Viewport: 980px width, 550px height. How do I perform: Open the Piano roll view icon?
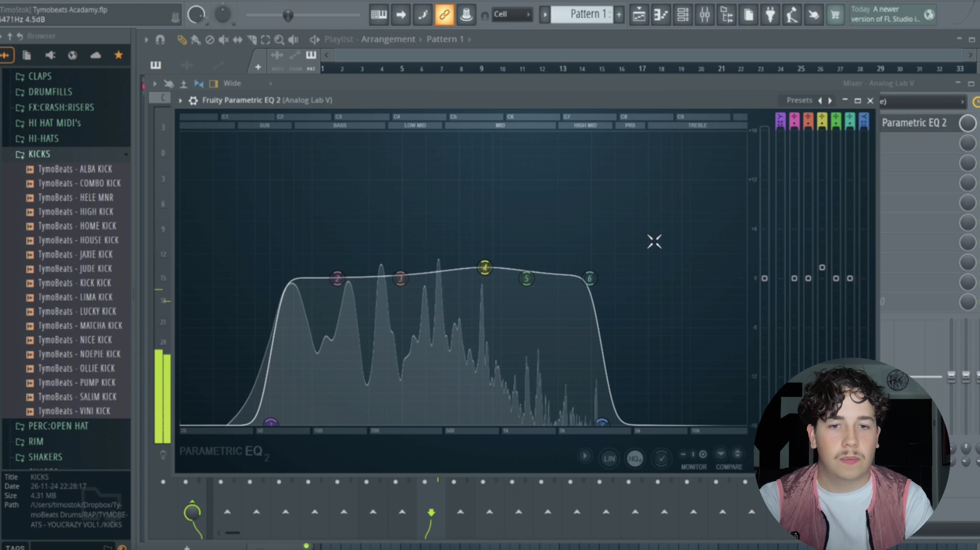pyautogui.click(x=661, y=15)
